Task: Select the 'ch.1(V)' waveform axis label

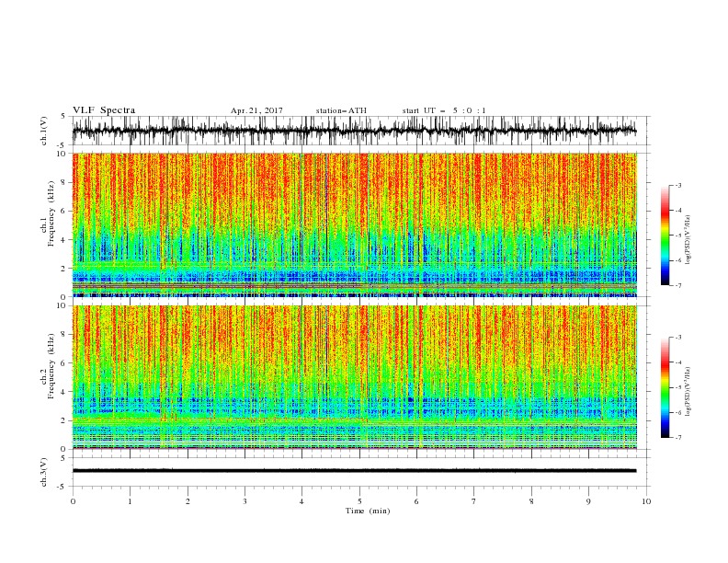Action: point(44,131)
